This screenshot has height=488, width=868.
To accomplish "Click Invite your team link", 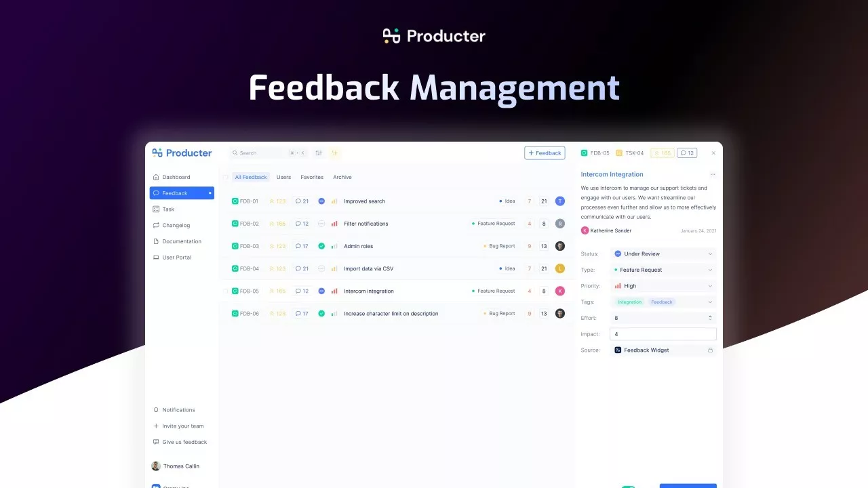I will 182,426.
